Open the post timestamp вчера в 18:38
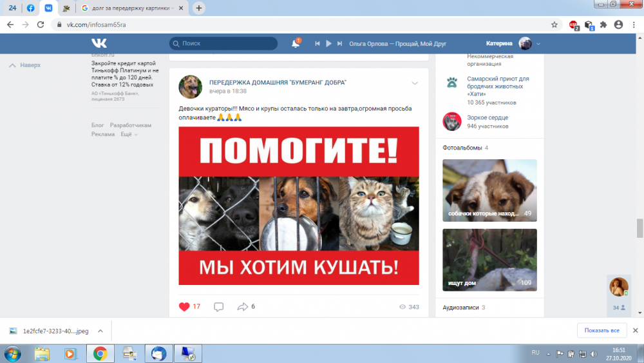The width and height of the screenshot is (644, 363). [x=227, y=92]
